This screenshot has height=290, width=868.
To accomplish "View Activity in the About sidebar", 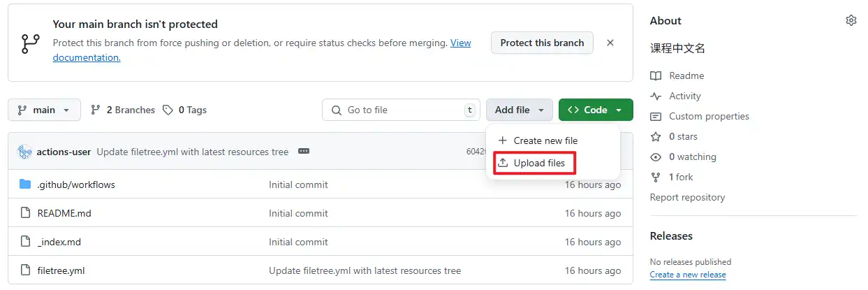I will coord(684,96).
